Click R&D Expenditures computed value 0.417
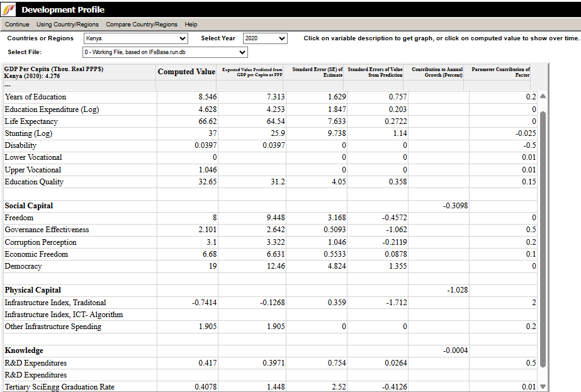The width and height of the screenshot is (581, 392). click(x=207, y=363)
